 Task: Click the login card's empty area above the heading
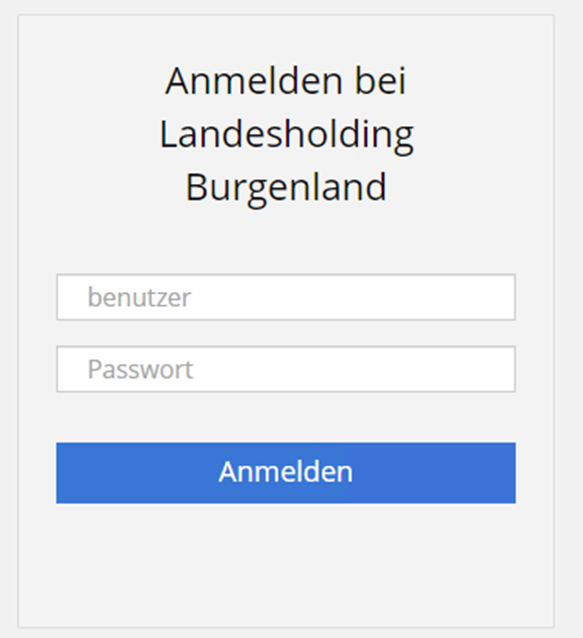point(286,39)
